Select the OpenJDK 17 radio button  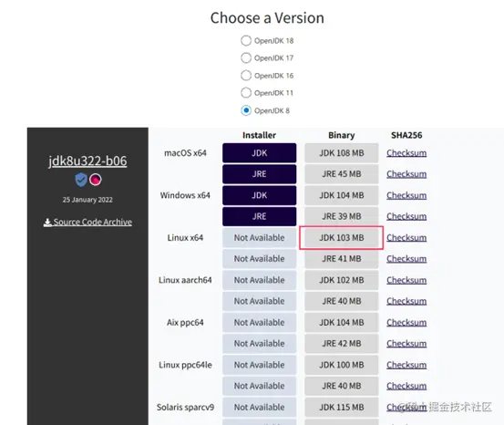[x=246, y=57]
